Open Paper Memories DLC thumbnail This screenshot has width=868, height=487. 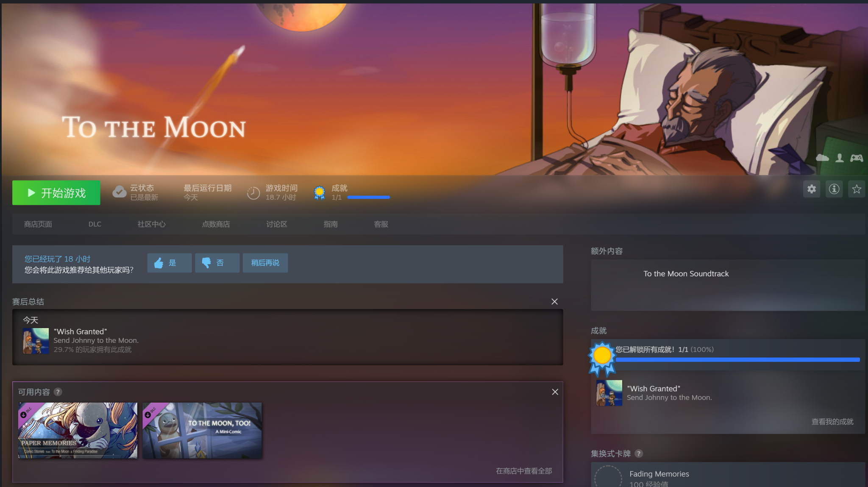coord(78,430)
